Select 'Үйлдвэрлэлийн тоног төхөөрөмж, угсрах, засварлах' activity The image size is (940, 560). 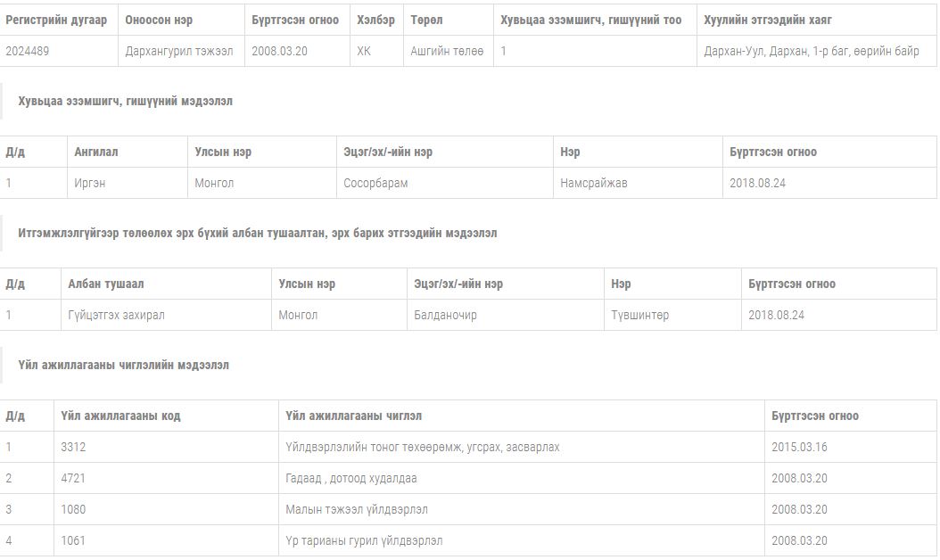423,447
